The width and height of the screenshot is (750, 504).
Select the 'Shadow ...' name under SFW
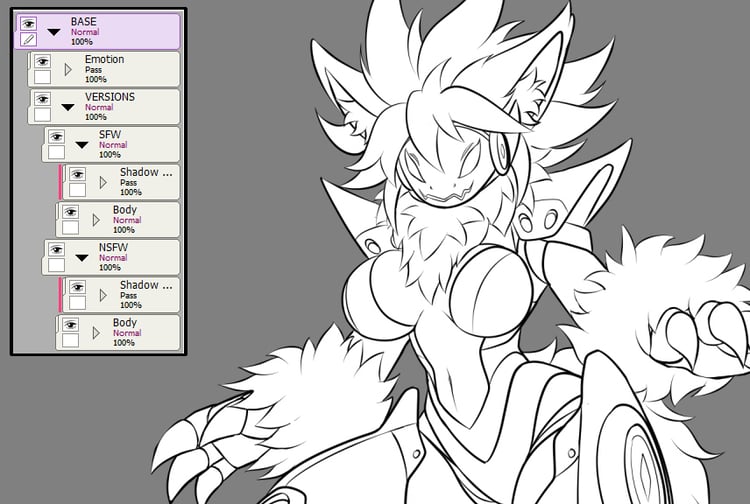pyautogui.click(x=146, y=172)
